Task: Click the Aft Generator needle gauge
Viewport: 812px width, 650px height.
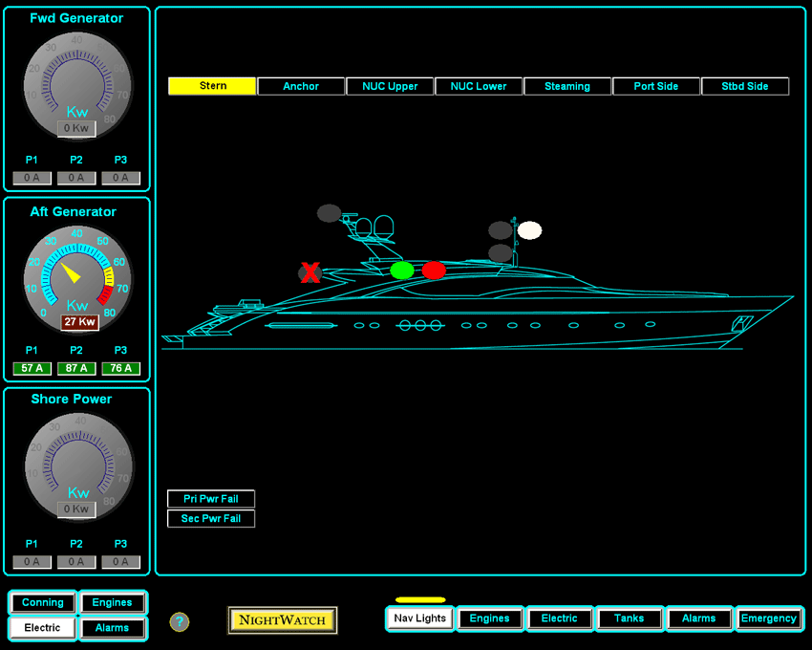Action: (76, 276)
